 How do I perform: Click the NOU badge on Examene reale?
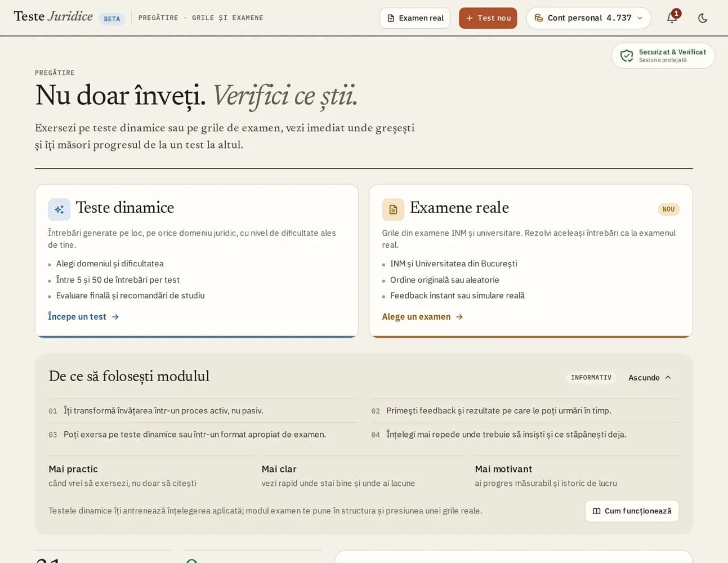pos(668,209)
